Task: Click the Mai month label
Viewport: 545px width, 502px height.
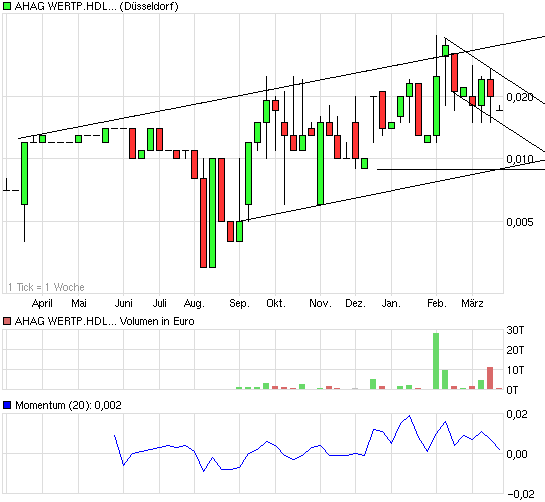Action: (x=79, y=303)
